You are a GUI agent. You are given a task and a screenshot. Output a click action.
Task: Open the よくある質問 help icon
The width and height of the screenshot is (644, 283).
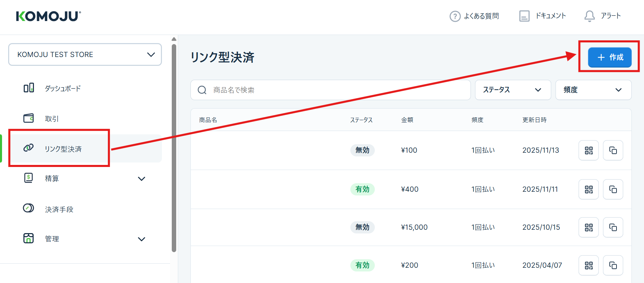coord(455,16)
